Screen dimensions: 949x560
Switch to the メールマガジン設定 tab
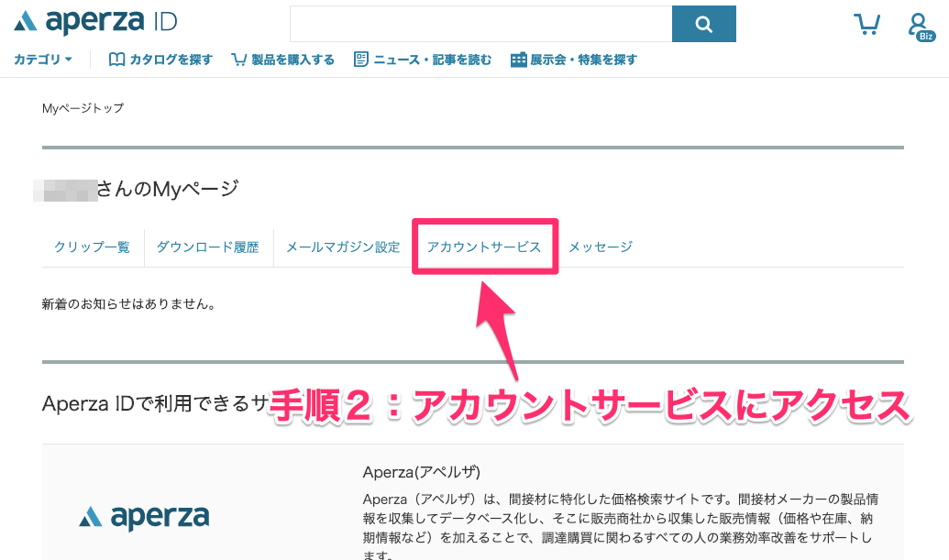tap(341, 246)
